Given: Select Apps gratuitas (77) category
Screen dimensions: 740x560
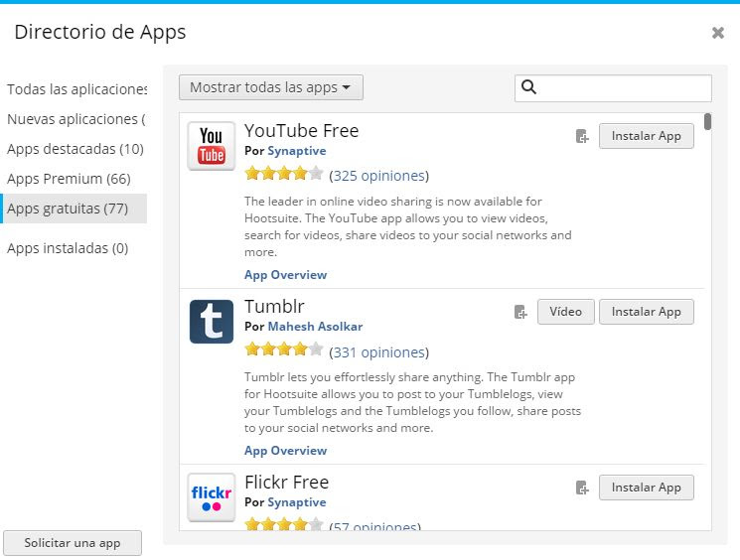Looking at the screenshot, I should coord(74,209).
